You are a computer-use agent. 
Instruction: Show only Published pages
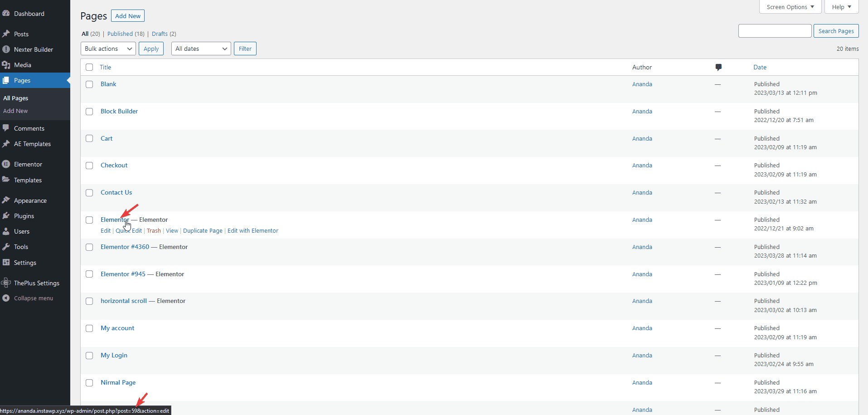pyautogui.click(x=120, y=34)
